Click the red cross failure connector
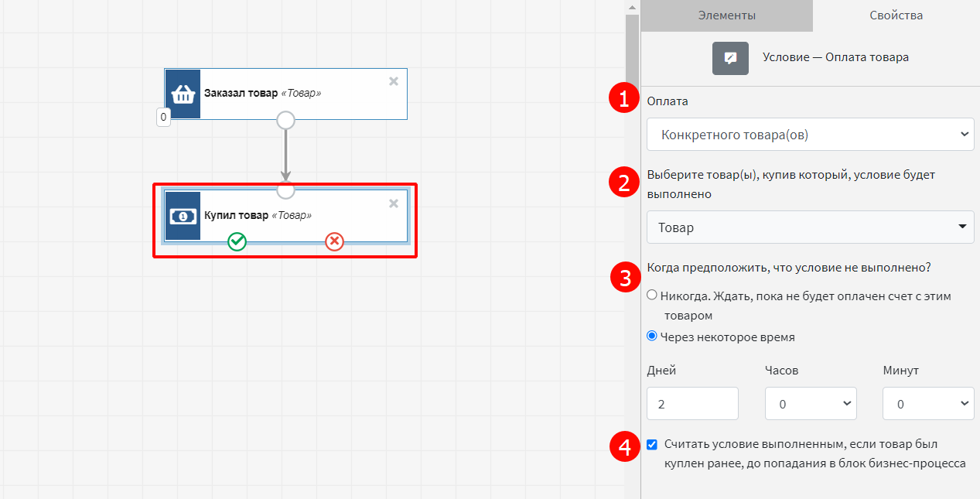The image size is (980, 499). pyautogui.click(x=334, y=241)
